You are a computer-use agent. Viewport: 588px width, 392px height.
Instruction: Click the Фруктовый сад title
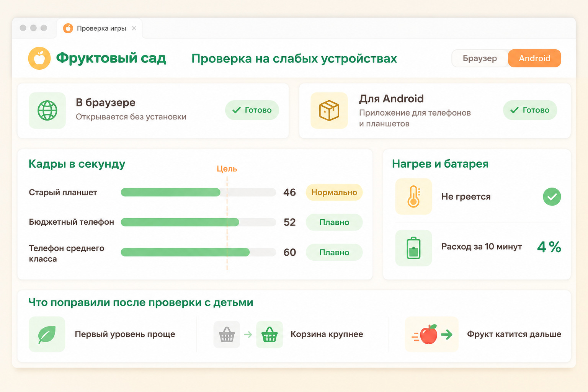click(111, 58)
